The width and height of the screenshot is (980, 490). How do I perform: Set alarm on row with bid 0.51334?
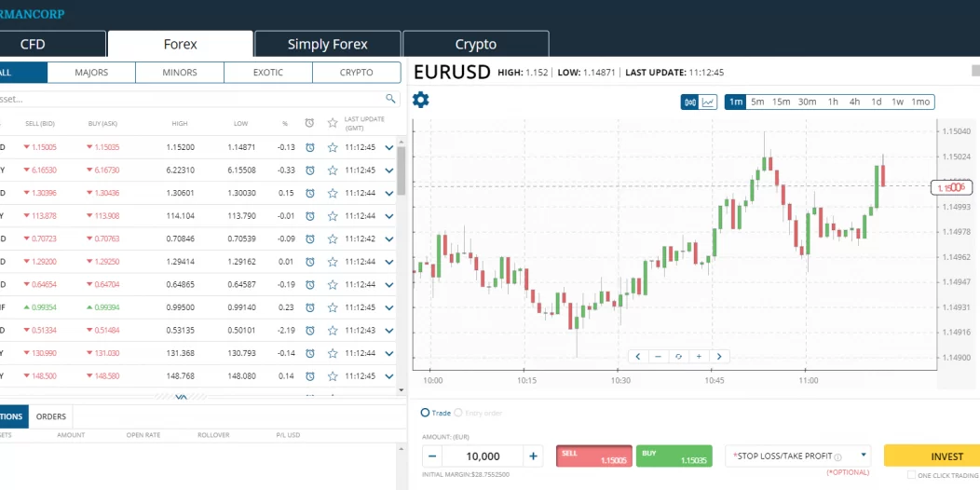(x=310, y=331)
